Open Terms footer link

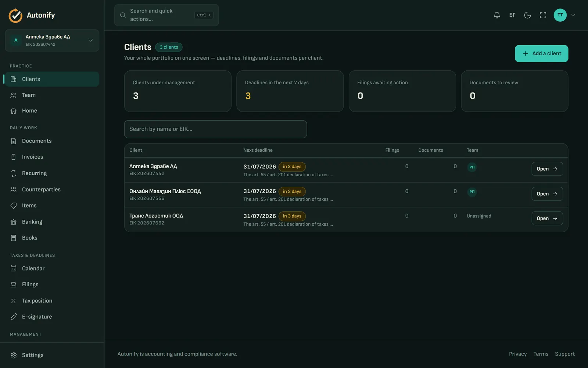pyautogui.click(x=541, y=354)
